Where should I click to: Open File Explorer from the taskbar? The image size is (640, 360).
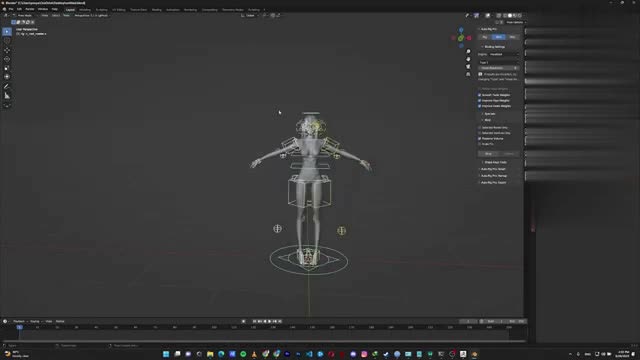(210, 354)
